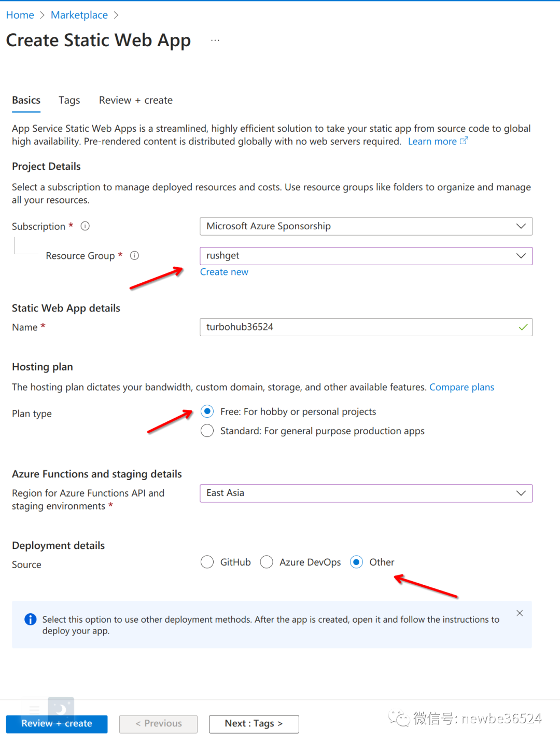Expand the Resource Group dropdown
Image resolution: width=560 pixels, height=743 pixels.
(366, 256)
